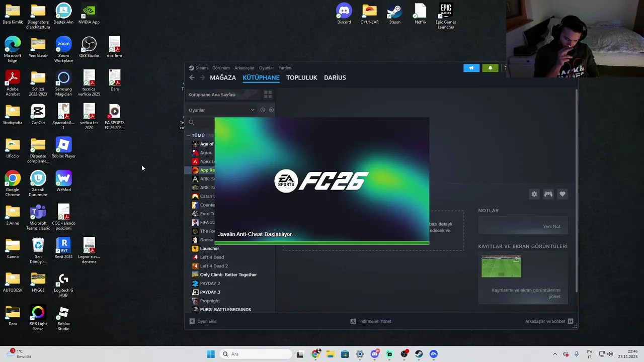Open the Roblox Player desktop icon
This screenshot has height=362, width=644.
tap(63, 148)
